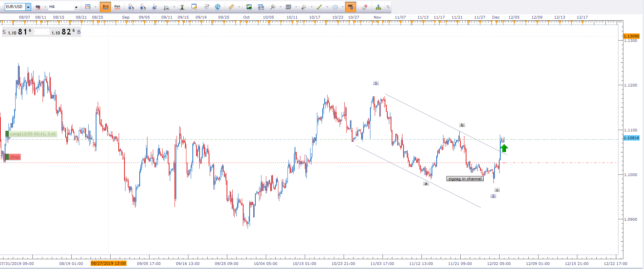Expand the ellipse shape tool dropdown arrow

pyautogui.click(x=342, y=7)
